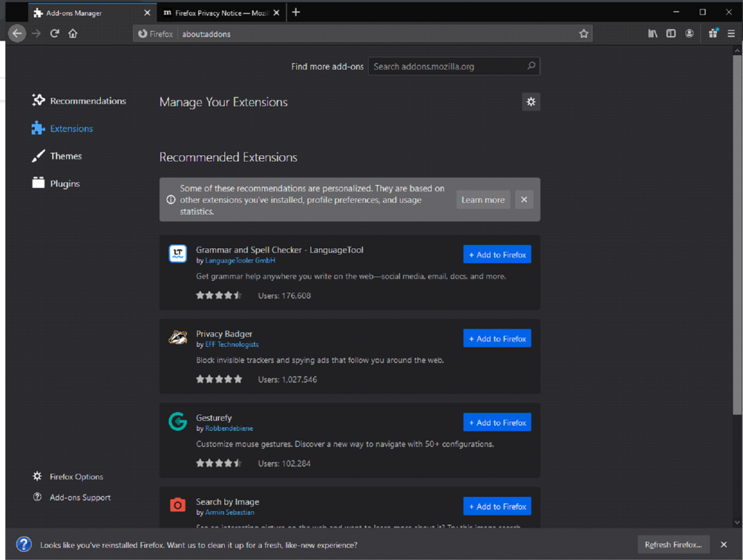Viewport: 743px width, 560px height.
Task: Click the LanguageTool extension icon
Action: [178, 253]
